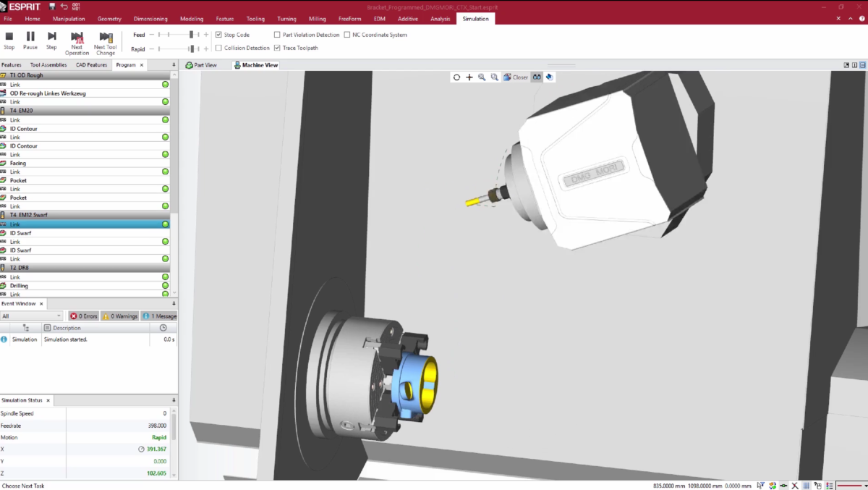
Task: Click the selection filter icon in status bar
Action: tap(762, 486)
